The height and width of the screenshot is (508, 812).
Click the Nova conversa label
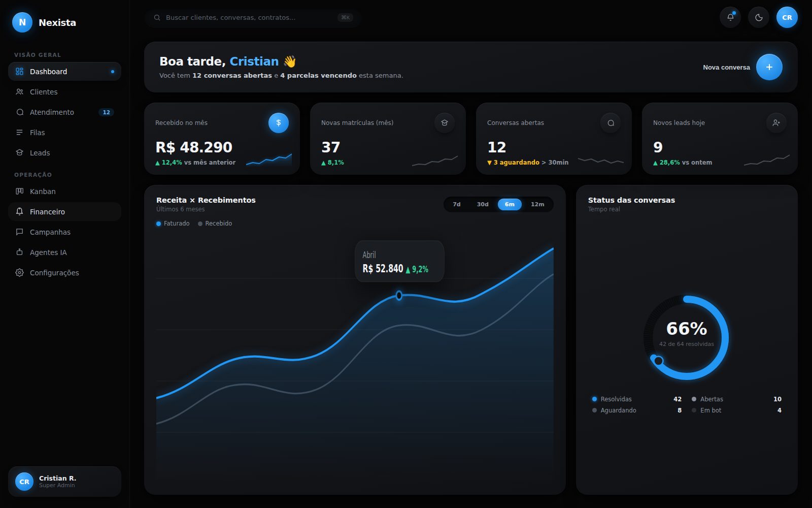click(x=726, y=68)
